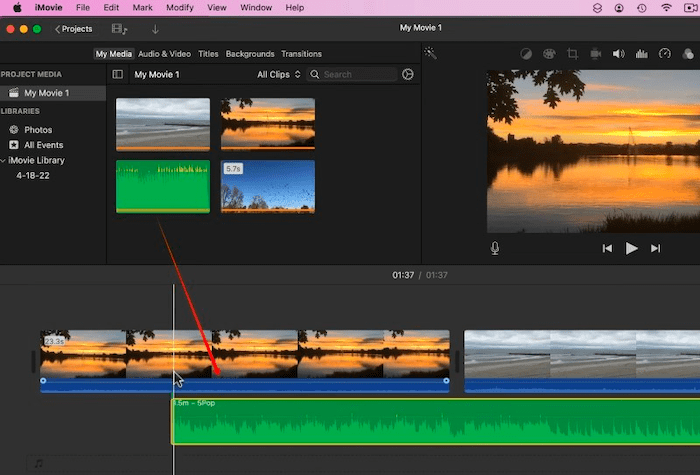Open the Titles tab
Screen dimensions: 700x475
(x=208, y=54)
